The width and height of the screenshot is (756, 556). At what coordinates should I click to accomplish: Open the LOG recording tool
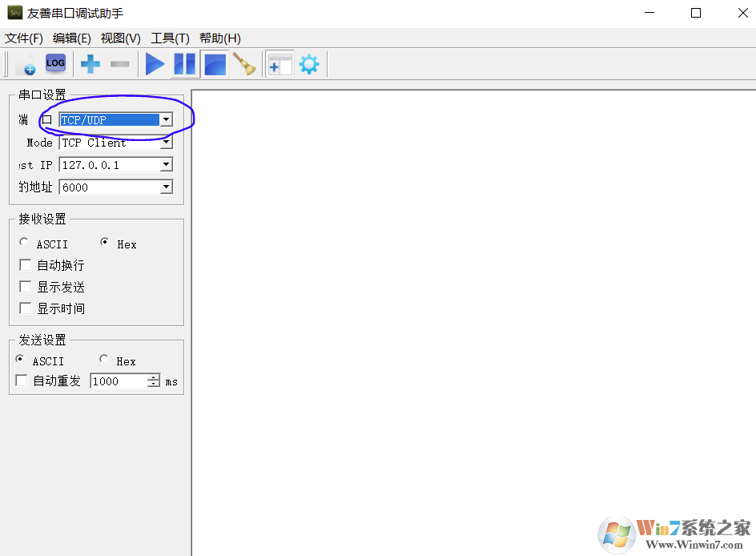click(x=55, y=63)
